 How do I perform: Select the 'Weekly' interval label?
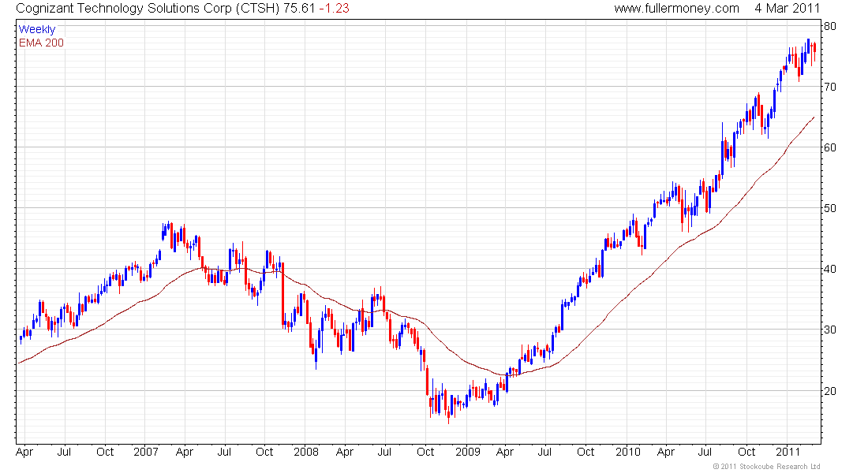37,29
